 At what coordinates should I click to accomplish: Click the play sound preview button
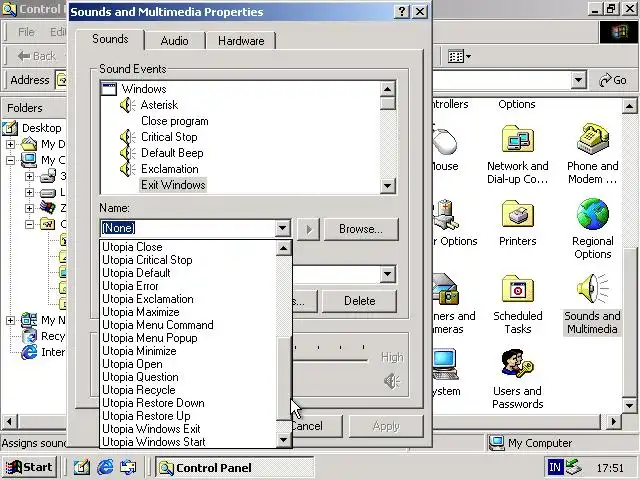pyautogui.click(x=309, y=229)
